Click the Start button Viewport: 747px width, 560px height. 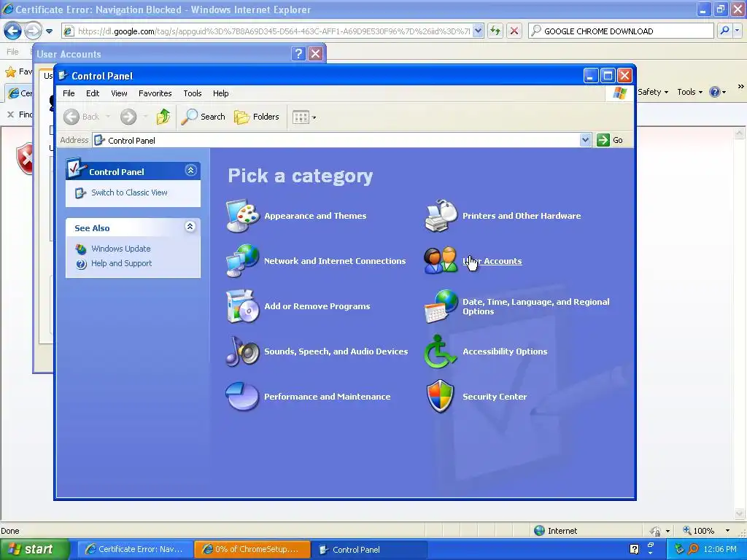click(x=34, y=549)
